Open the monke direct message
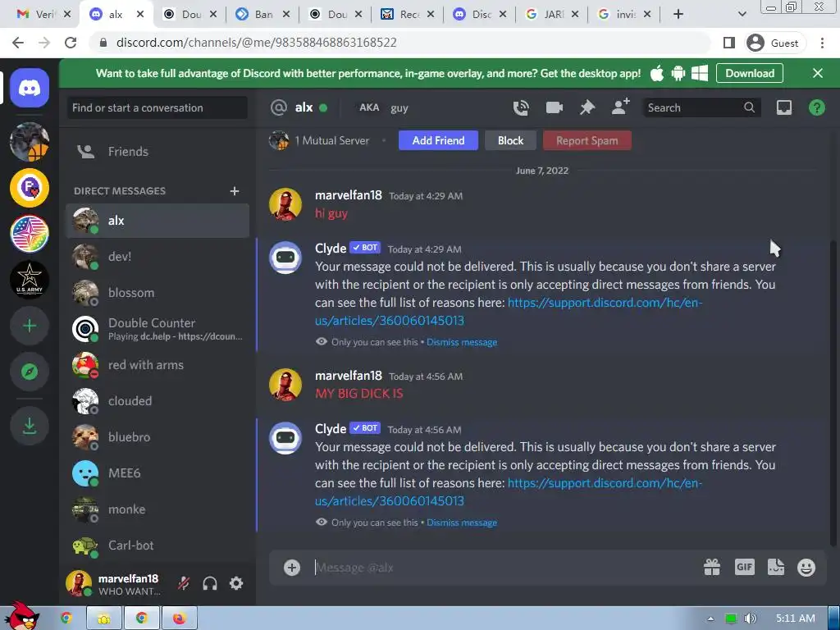840x630 pixels. pos(157,509)
